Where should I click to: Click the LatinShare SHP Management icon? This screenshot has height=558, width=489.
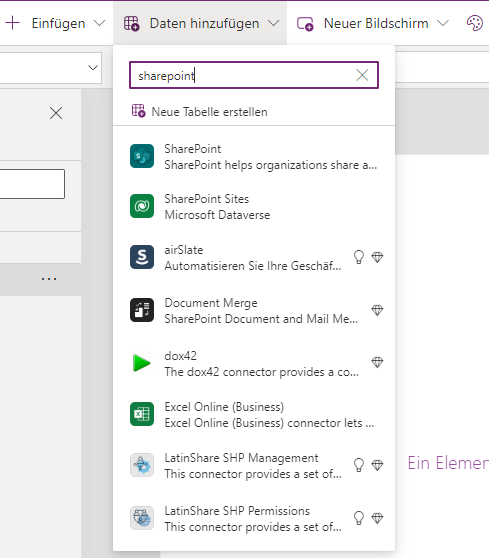point(142,465)
